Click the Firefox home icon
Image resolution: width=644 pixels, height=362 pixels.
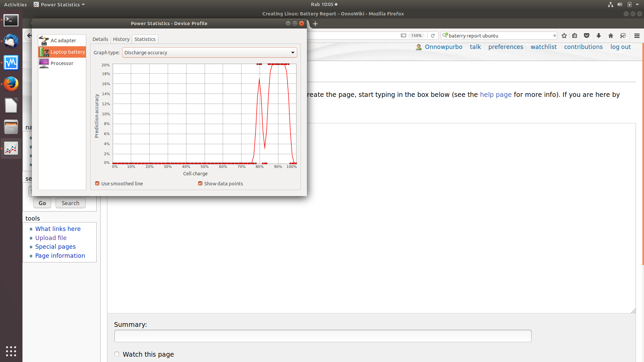[611, 36]
